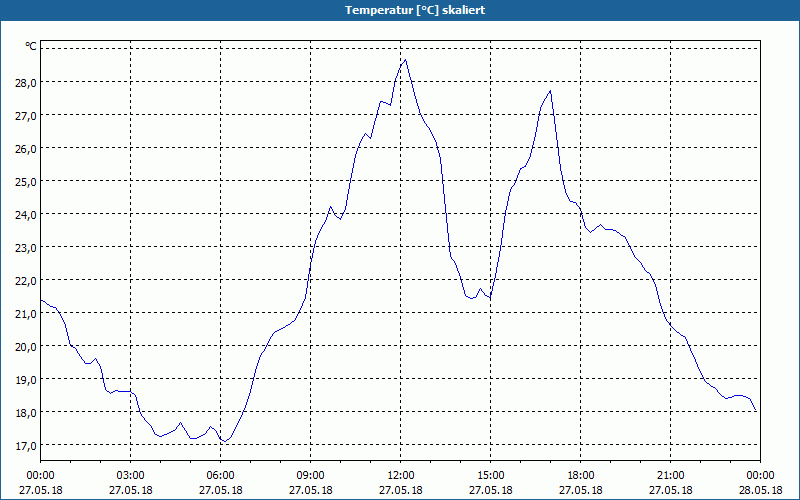Click the 28,0 y-axis label
The width and height of the screenshot is (800, 500).
(x=26, y=83)
